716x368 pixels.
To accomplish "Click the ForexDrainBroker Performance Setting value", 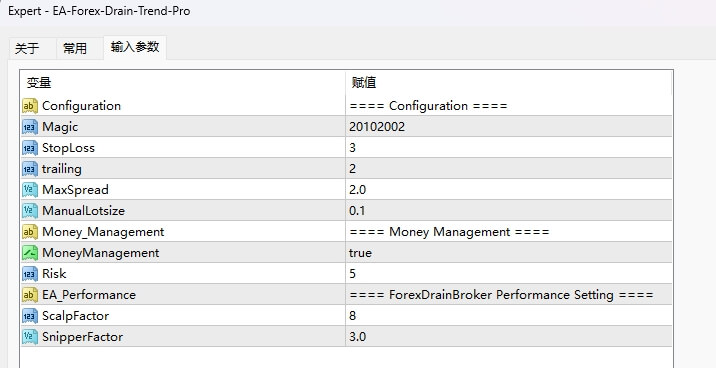I will (509, 295).
